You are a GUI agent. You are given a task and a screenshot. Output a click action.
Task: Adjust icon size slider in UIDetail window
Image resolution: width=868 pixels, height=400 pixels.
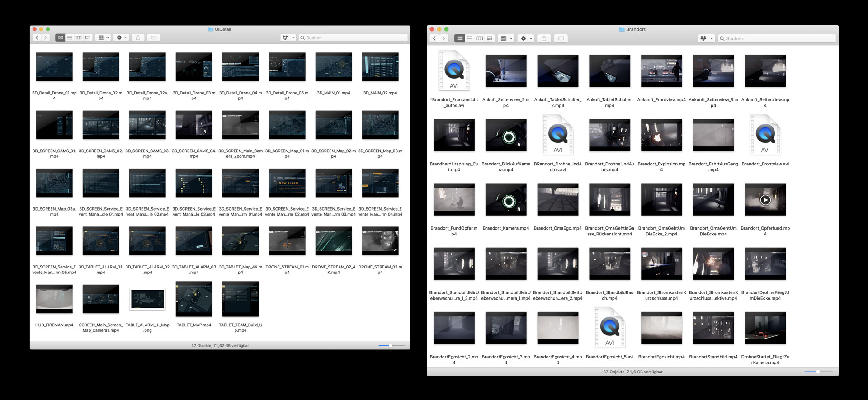coord(391,346)
